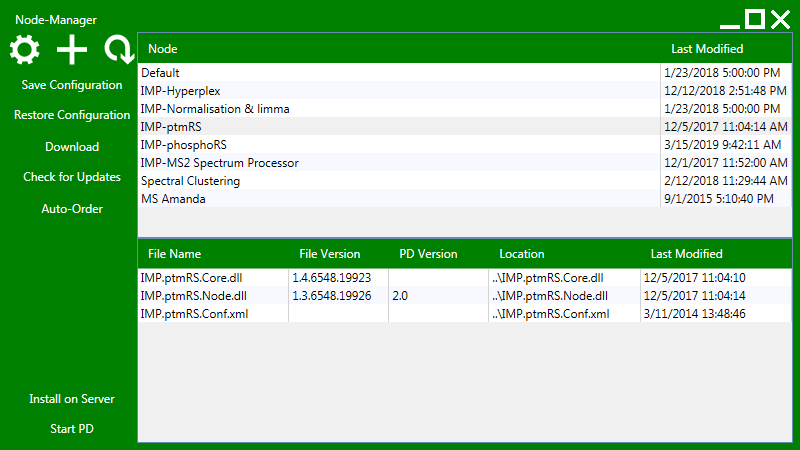This screenshot has height=450, width=800.
Task: Click file version 1.3.6548.19926
Action: click(332, 296)
